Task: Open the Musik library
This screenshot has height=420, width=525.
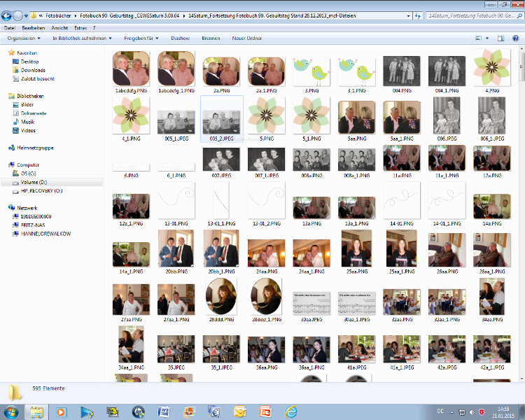Action: 27,122
